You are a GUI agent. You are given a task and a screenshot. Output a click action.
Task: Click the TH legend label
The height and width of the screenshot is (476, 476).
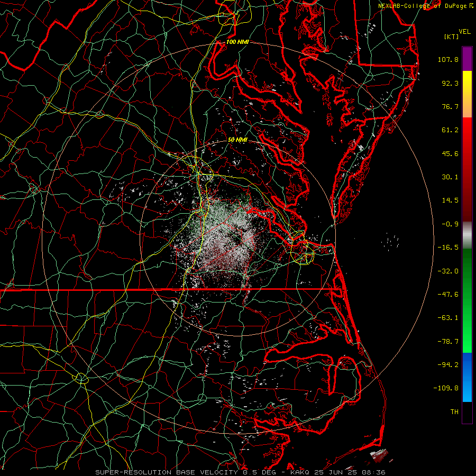tap(454, 412)
